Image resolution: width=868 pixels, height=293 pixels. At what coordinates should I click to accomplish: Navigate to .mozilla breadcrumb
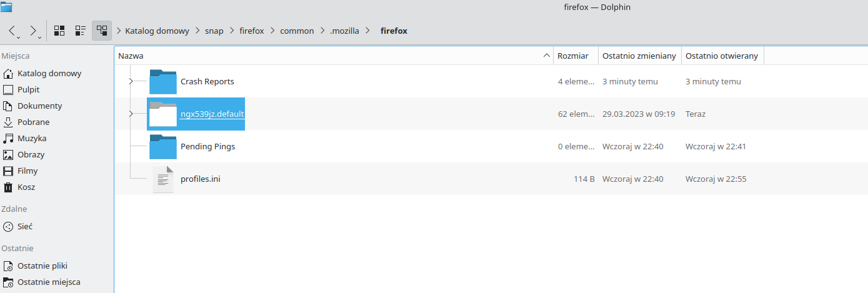click(344, 30)
